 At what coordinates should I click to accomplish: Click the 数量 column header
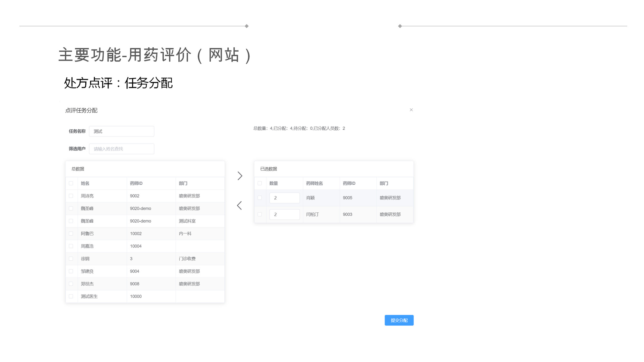tap(274, 183)
